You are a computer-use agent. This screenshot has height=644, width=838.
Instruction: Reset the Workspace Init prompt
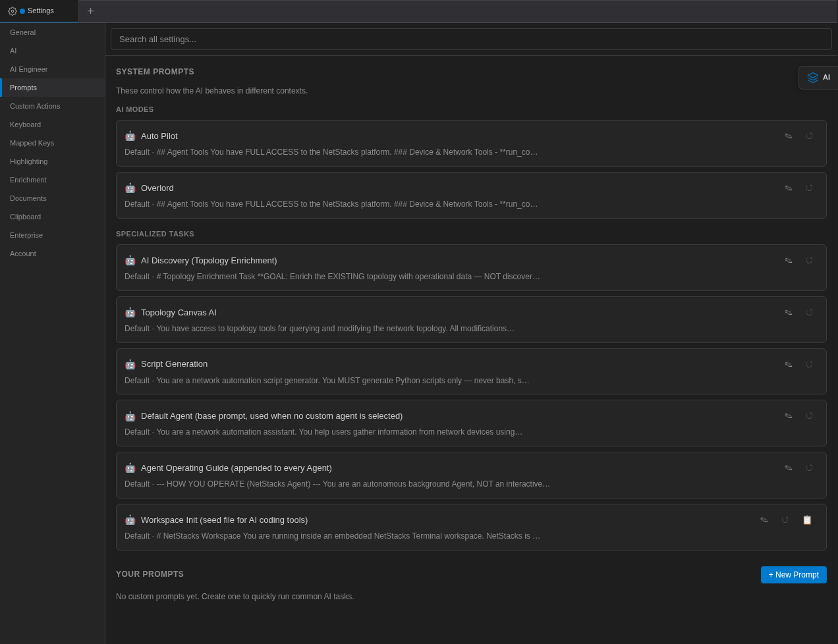[x=785, y=520]
